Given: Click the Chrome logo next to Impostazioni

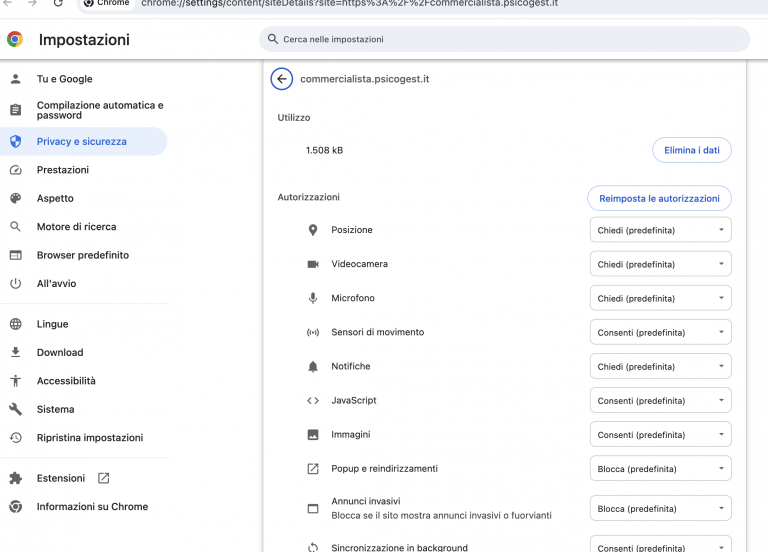Looking at the screenshot, I should [15, 40].
